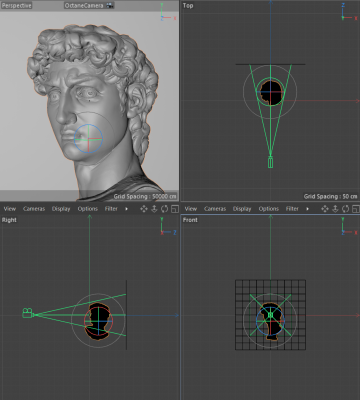The width and height of the screenshot is (360, 400).
Task: Expand the overflow arrow after Filter above Front viewport
Action: pyautogui.click(x=307, y=209)
